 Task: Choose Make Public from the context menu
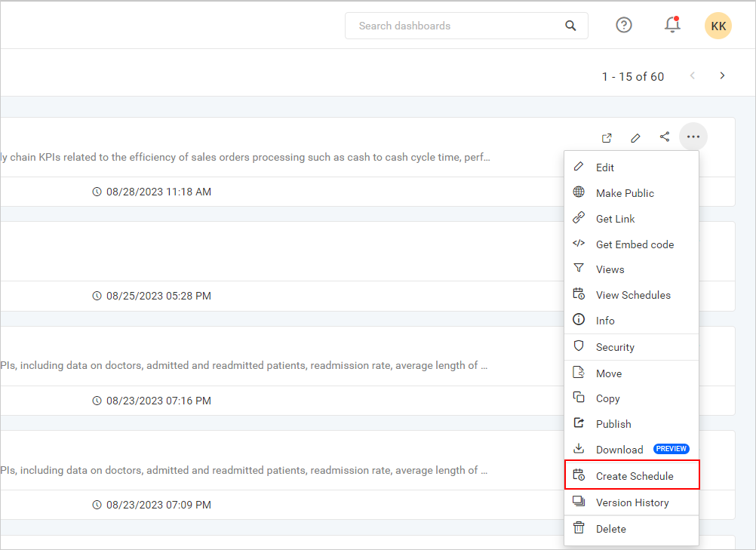click(x=623, y=192)
